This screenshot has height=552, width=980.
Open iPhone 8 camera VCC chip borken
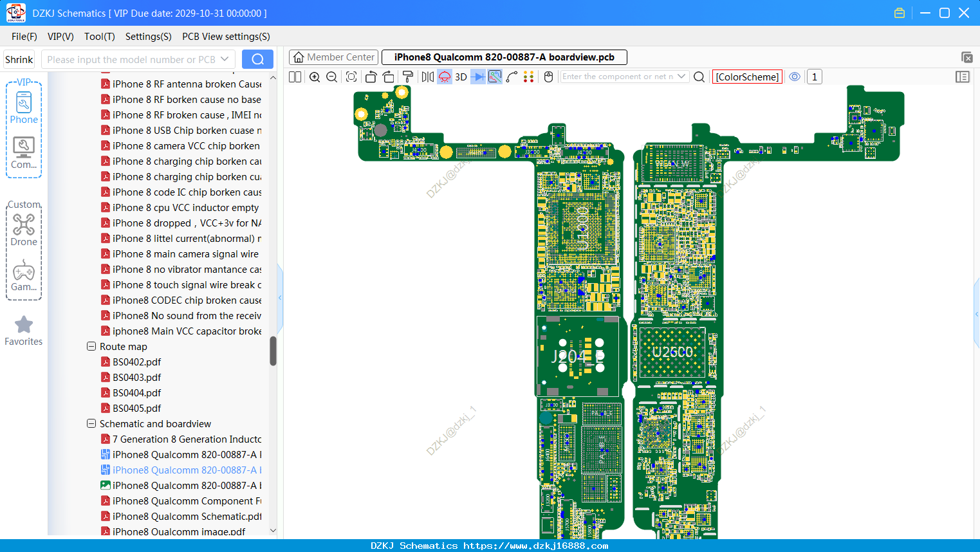181,145
